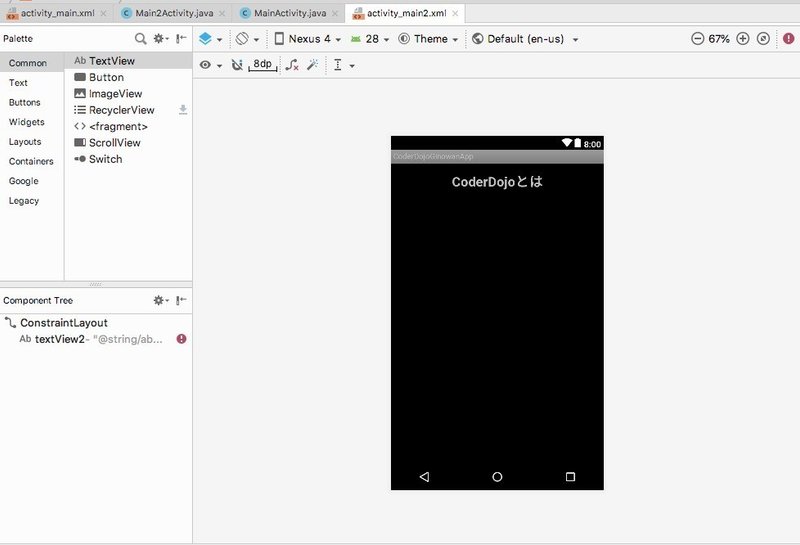The image size is (800, 545).
Task: Set default margins 8dp
Action: click(263, 64)
